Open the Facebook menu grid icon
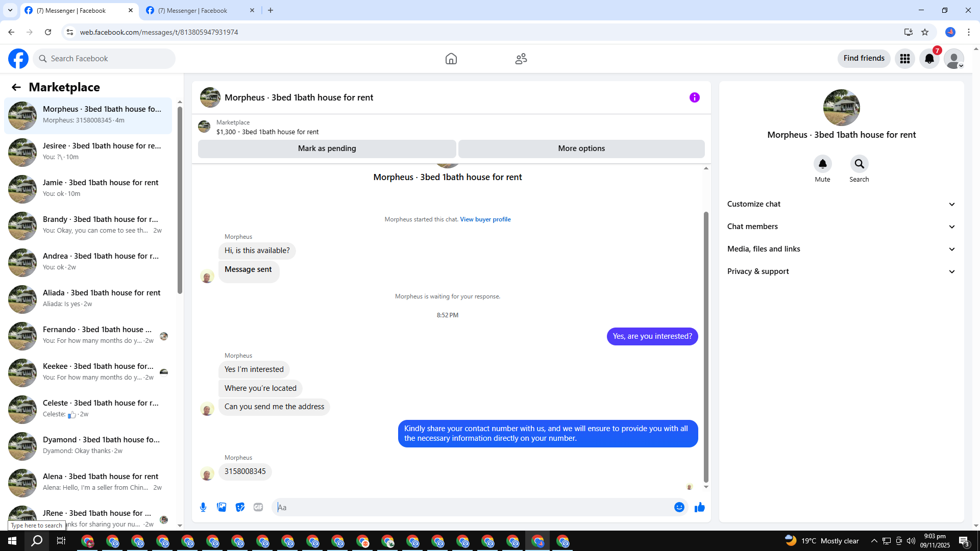This screenshot has width=980, height=551. coord(905,59)
